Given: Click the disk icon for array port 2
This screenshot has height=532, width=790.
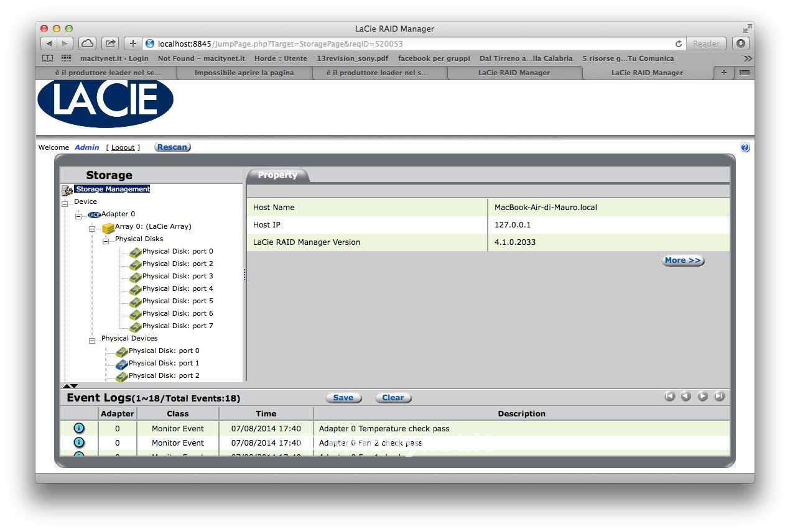Looking at the screenshot, I should [136, 265].
